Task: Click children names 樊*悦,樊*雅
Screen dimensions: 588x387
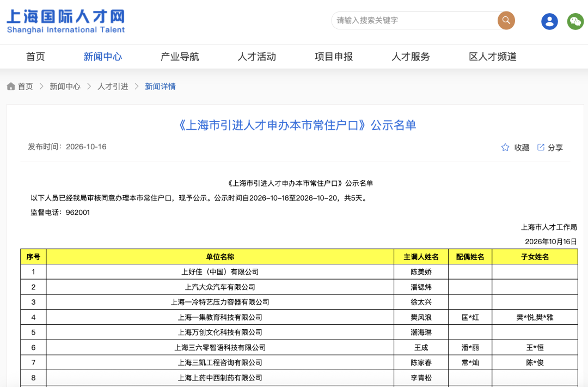Action: 535,317
